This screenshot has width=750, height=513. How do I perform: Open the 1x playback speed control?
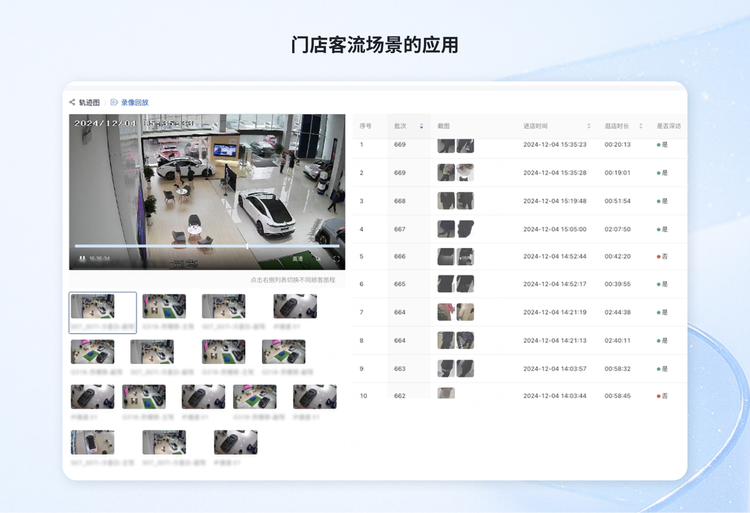[x=317, y=258]
